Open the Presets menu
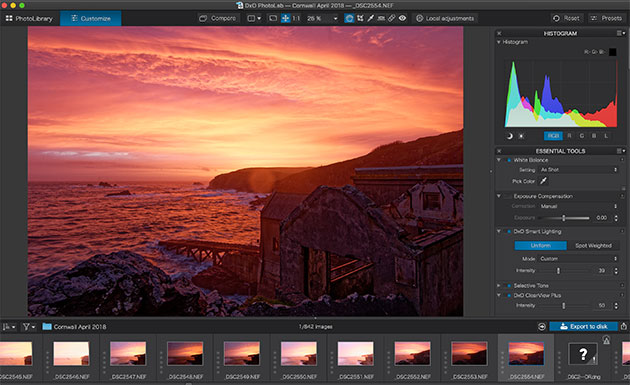Viewport: 630px width, 385px height. 606,18
